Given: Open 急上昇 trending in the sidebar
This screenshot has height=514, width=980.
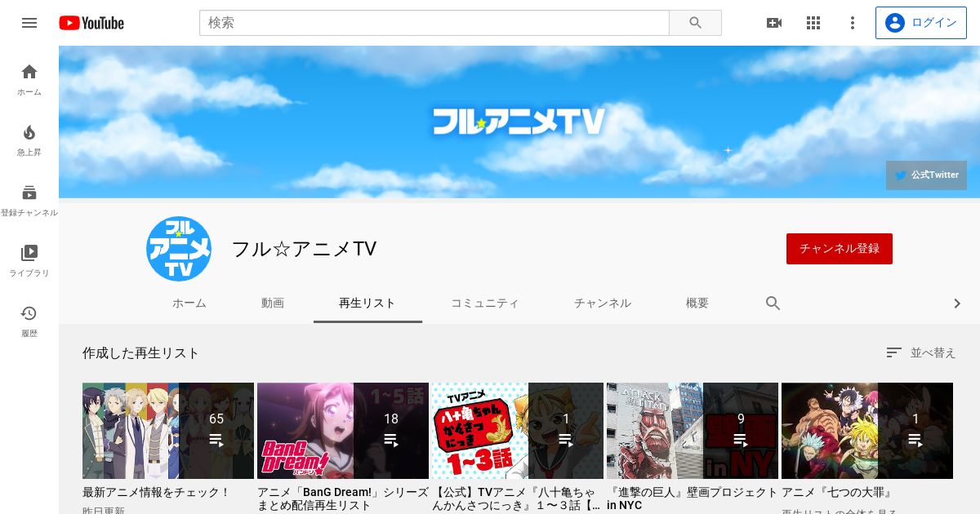Looking at the screenshot, I should click(x=29, y=140).
